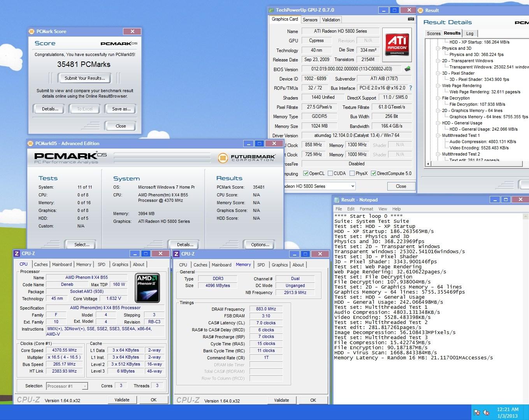Collapse the Web Page Rendering node

tap(438, 86)
